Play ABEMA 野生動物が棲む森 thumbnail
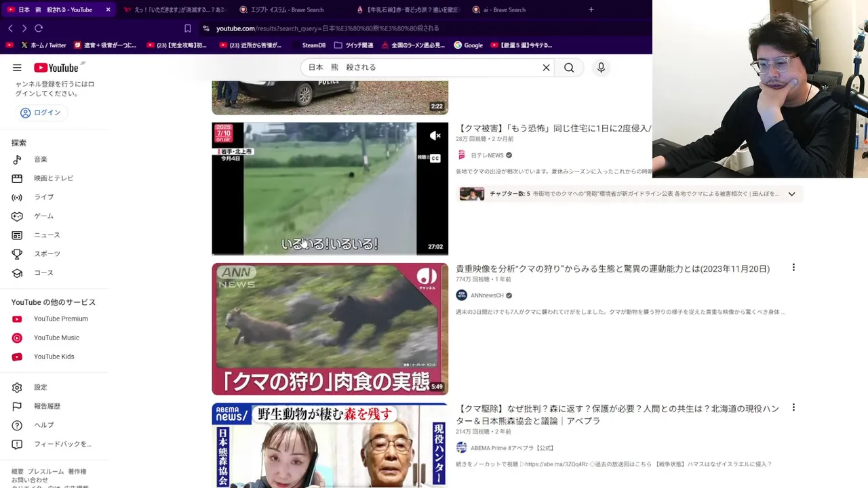The height and width of the screenshot is (488, 868). coord(330,445)
